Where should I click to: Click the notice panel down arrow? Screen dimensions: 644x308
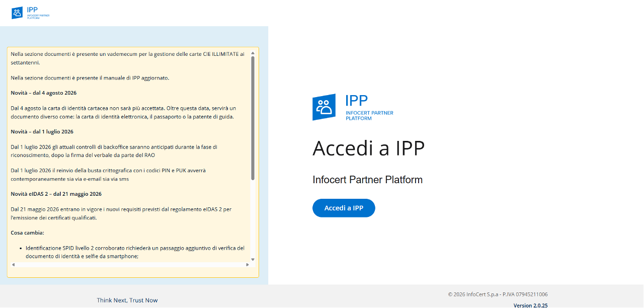253,260
